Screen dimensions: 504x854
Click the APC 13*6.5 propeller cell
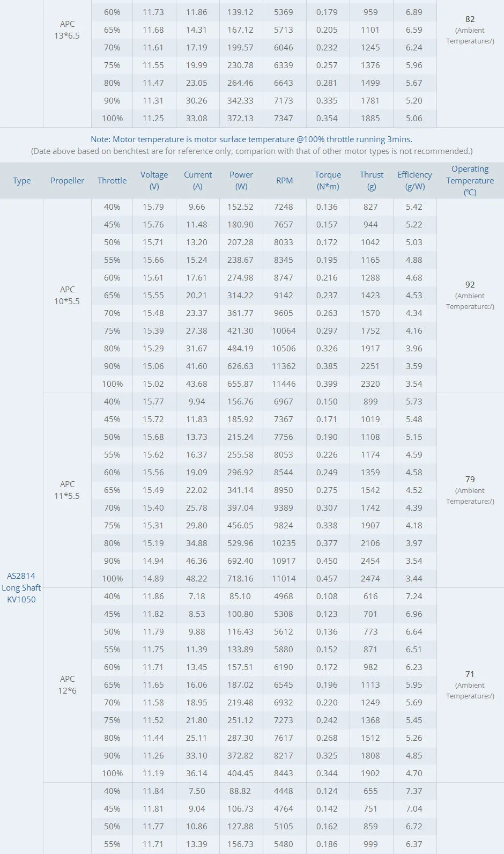67,30
